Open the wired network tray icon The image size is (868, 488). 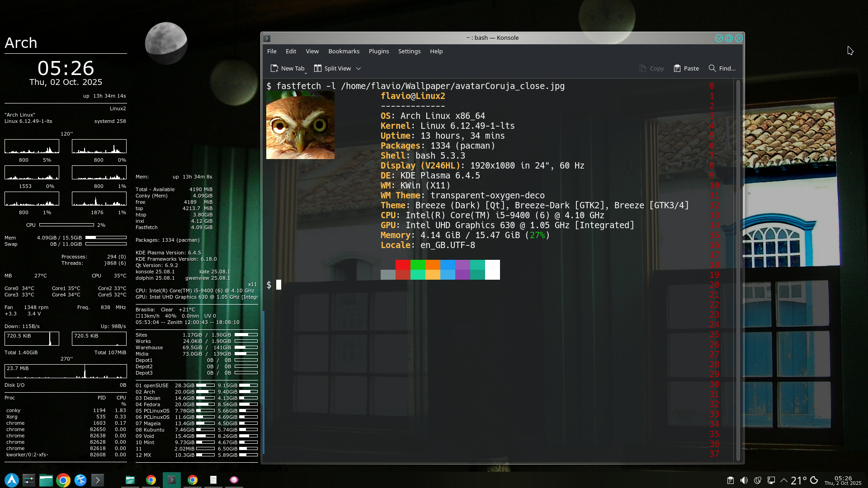pyautogui.click(x=771, y=480)
